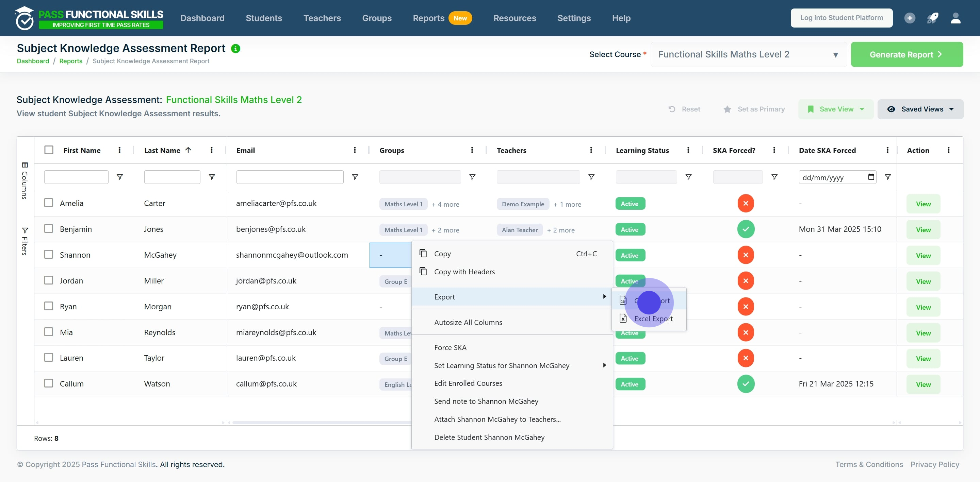The width and height of the screenshot is (980, 482).
Task: Open the Select Course dropdown
Action: [x=748, y=54]
